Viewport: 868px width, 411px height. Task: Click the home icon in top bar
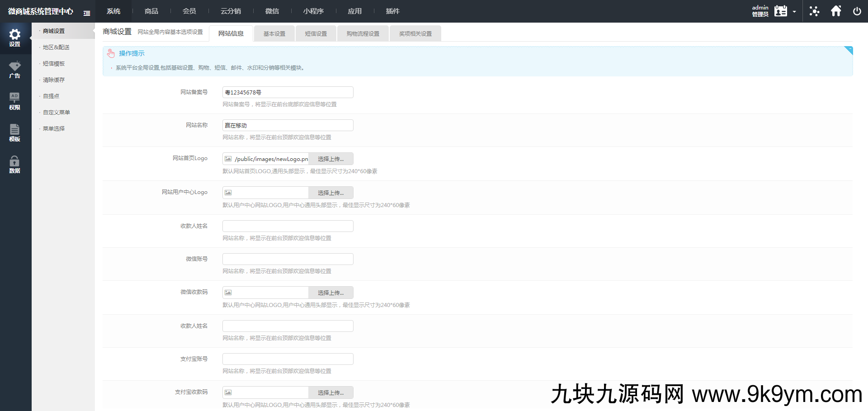(836, 11)
